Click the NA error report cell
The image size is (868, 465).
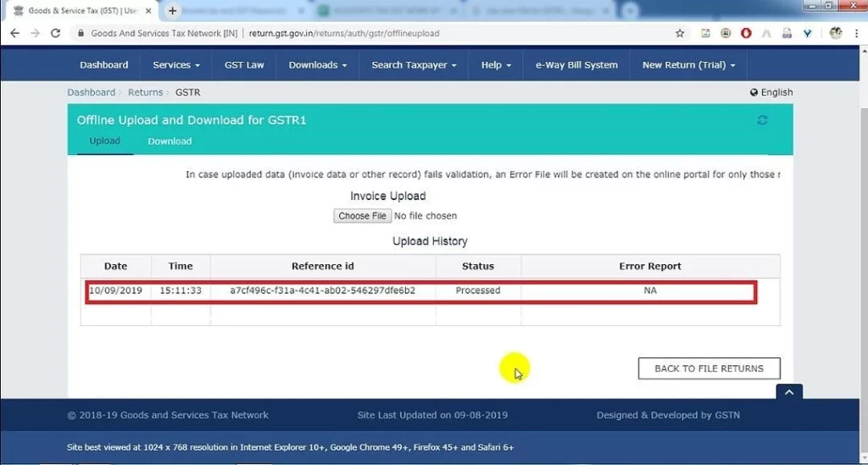click(650, 291)
